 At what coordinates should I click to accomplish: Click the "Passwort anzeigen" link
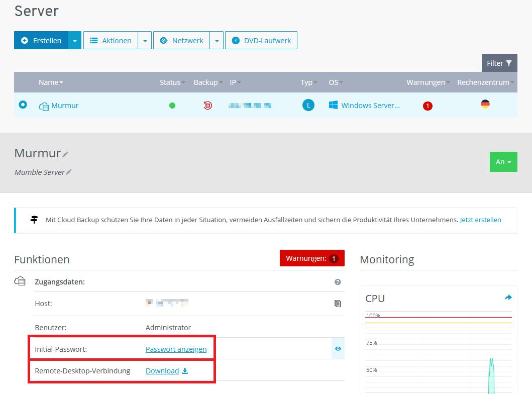(x=176, y=349)
